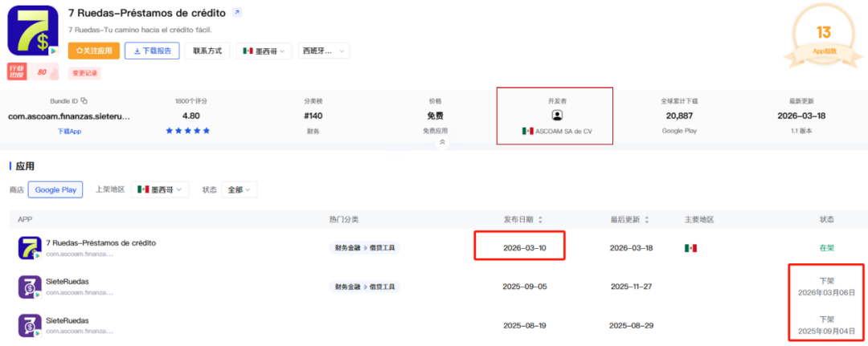Viewport: 868px width, 346px height.
Task: Open SieteRuedas app name in 2025-08-19 row
Action: (x=68, y=320)
